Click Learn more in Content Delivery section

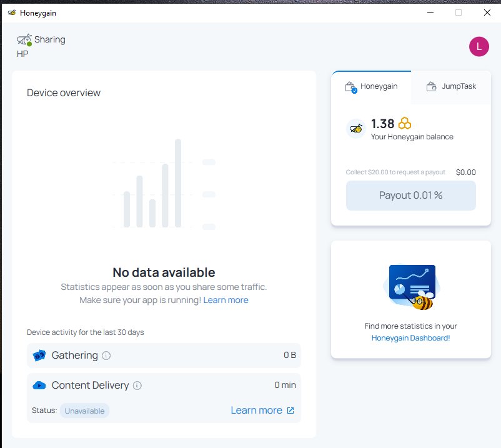click(256, 411)
